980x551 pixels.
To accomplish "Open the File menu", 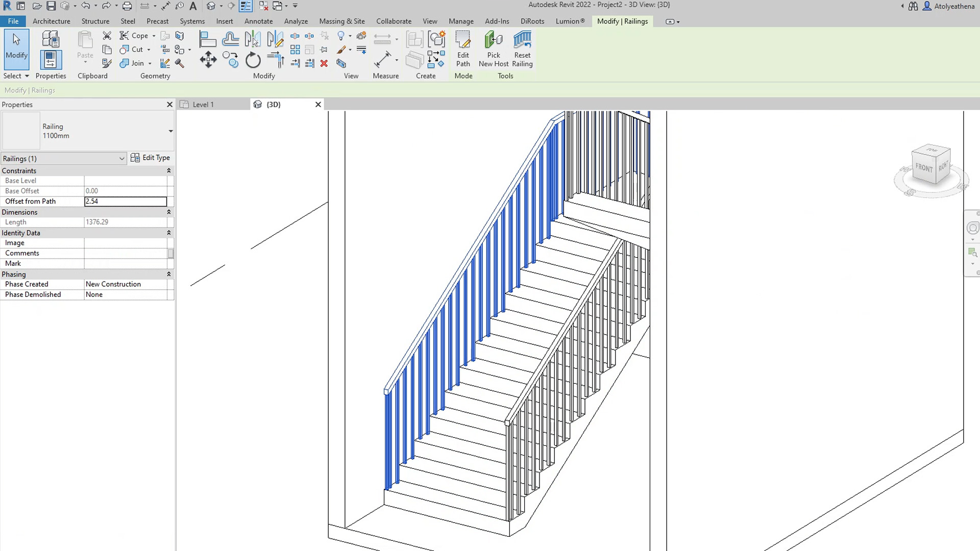I will [13, 21].
